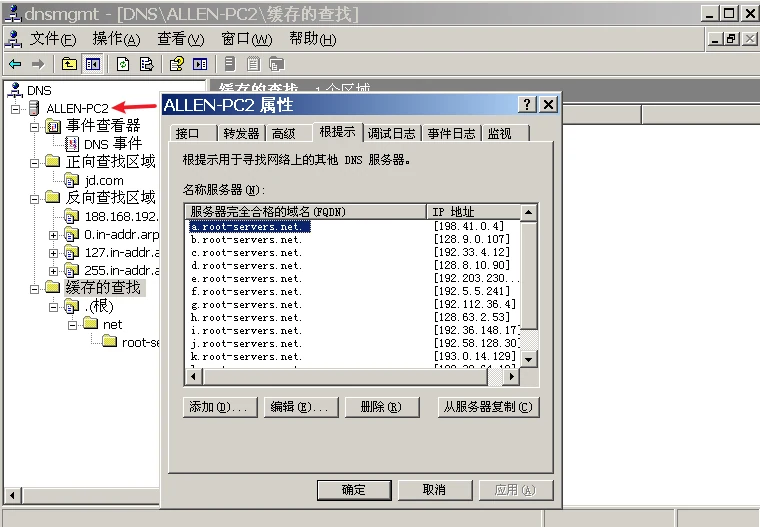
Task: Click the 服务器完全合格的域名(FQDN) column header
Action: tap(305, 212)
